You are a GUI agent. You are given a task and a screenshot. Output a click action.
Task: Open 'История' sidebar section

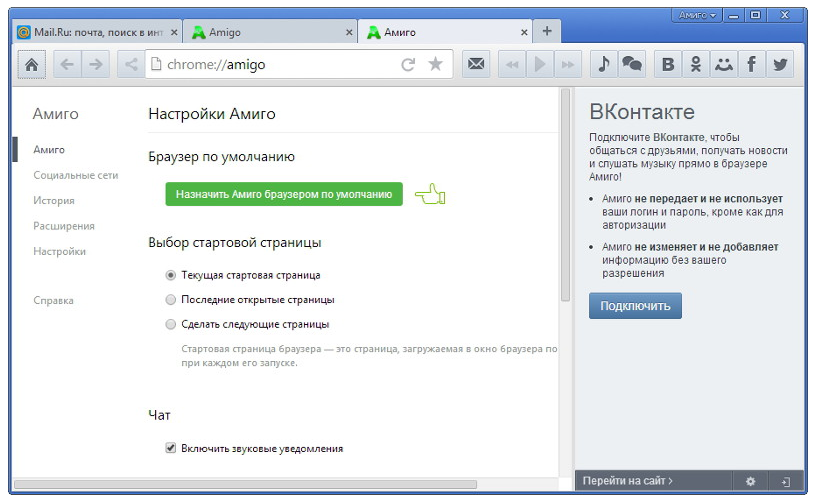tap(54, 201)
